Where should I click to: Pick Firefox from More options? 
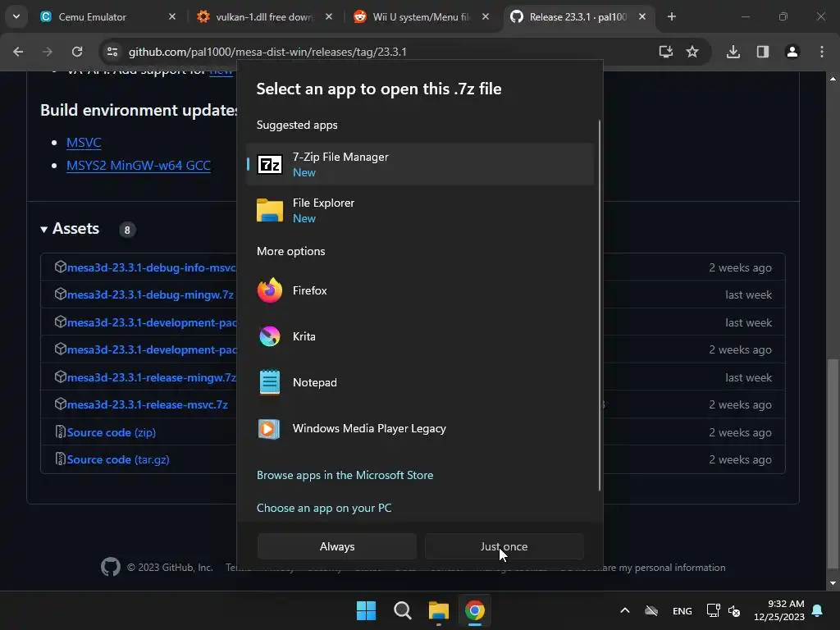[420, 290]
